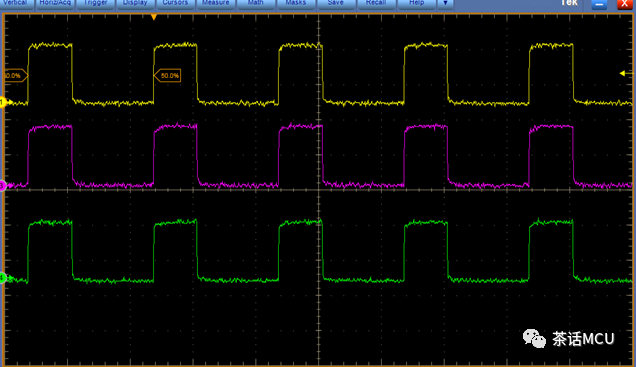Select the green channel 4 ground marker
636x367 pixels.
[5, 278]
